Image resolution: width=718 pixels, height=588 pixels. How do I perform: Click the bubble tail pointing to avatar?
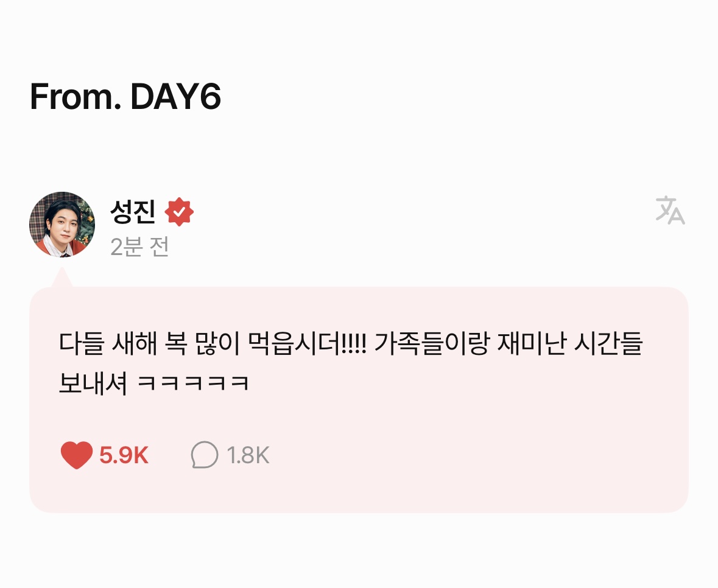coord(62,278)
